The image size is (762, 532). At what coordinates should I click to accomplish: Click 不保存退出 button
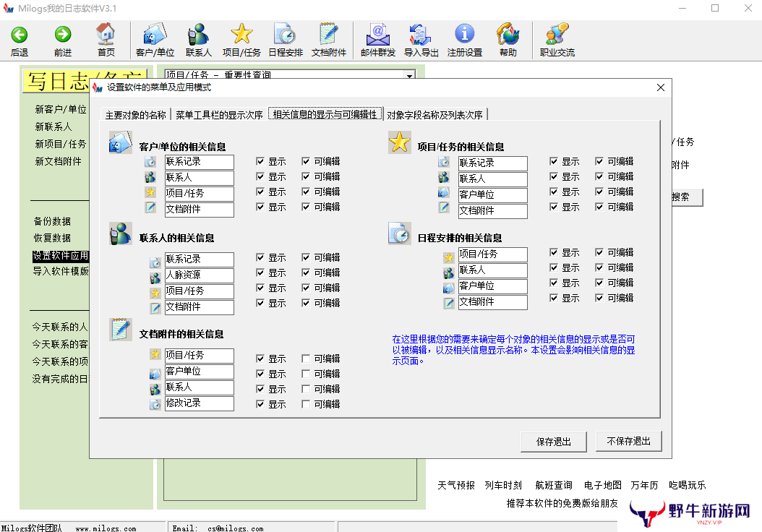pos(628,441)
